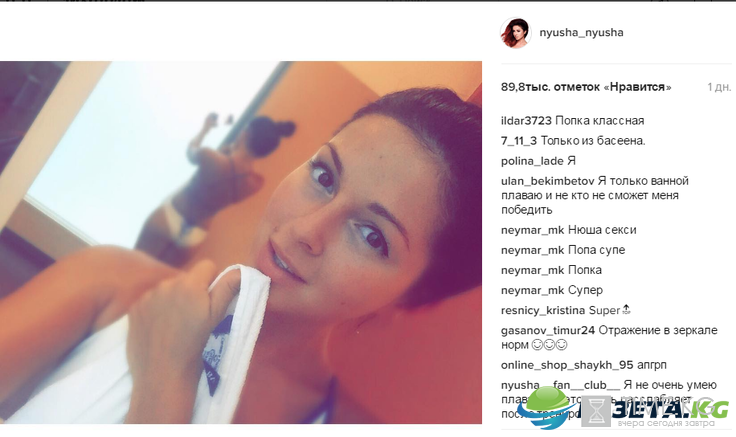736x437 pixels.
Task: Click the TOP arrow emoji after Super
Action: pyautogui.click(x=626, y=310)
